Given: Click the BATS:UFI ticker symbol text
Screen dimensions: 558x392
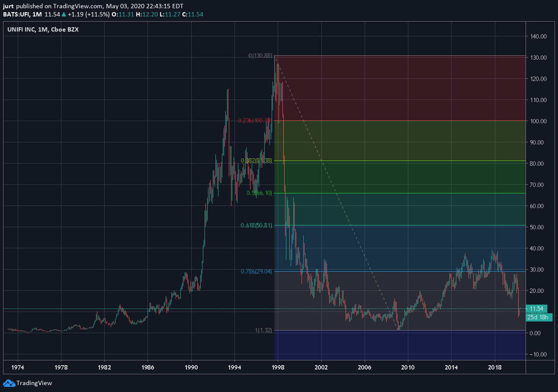Looking at the screenshot, I should 16,14.
